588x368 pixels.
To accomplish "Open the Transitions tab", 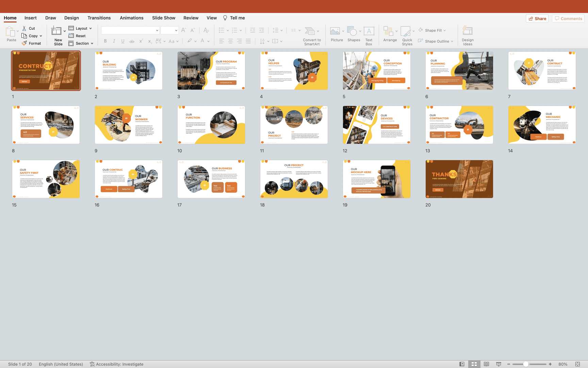I will click(x=99, y=18).
